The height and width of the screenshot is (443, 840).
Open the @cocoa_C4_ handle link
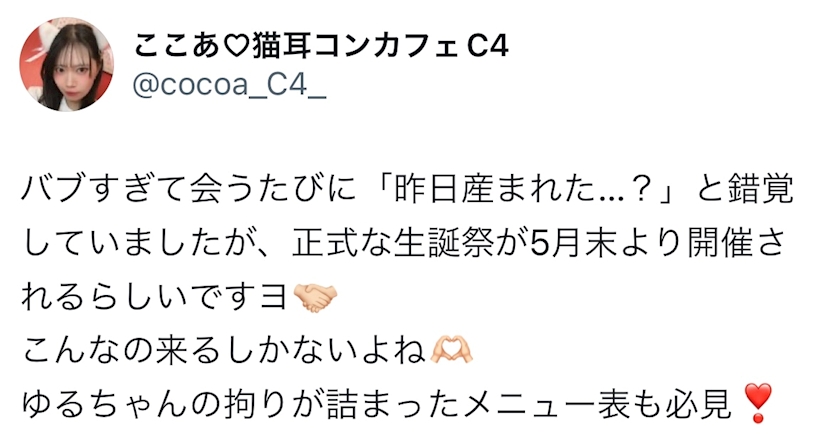point(229,86)
